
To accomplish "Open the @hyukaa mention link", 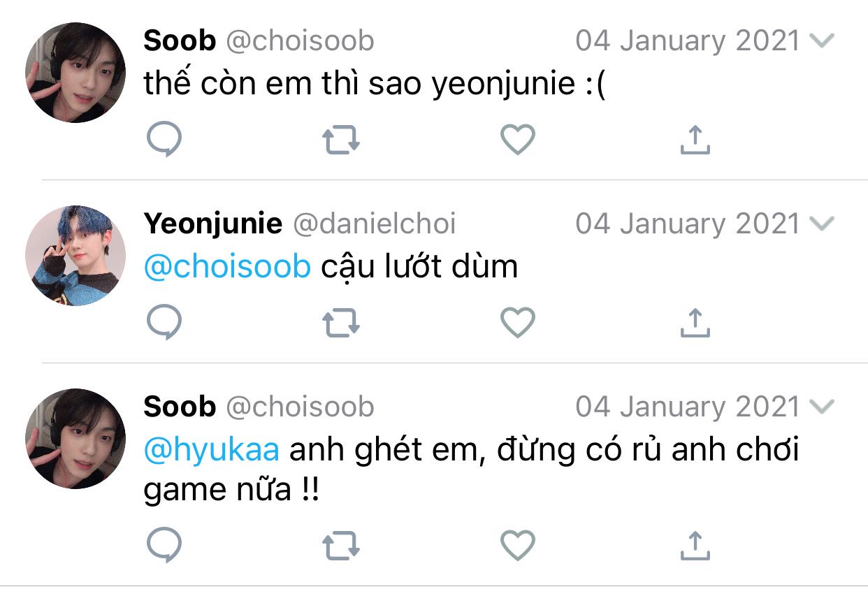I will (211, 450).
